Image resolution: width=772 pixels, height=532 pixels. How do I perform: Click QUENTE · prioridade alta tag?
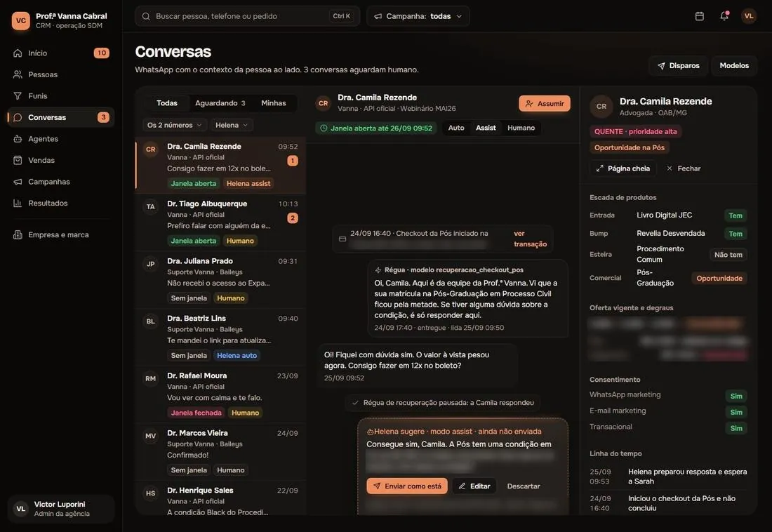(x=636, y=131)
